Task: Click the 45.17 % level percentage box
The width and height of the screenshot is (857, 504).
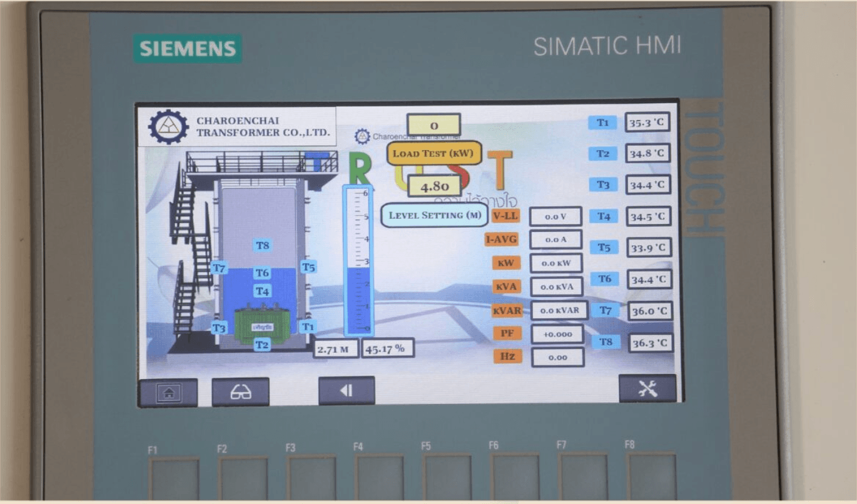Action: point(388,348)
